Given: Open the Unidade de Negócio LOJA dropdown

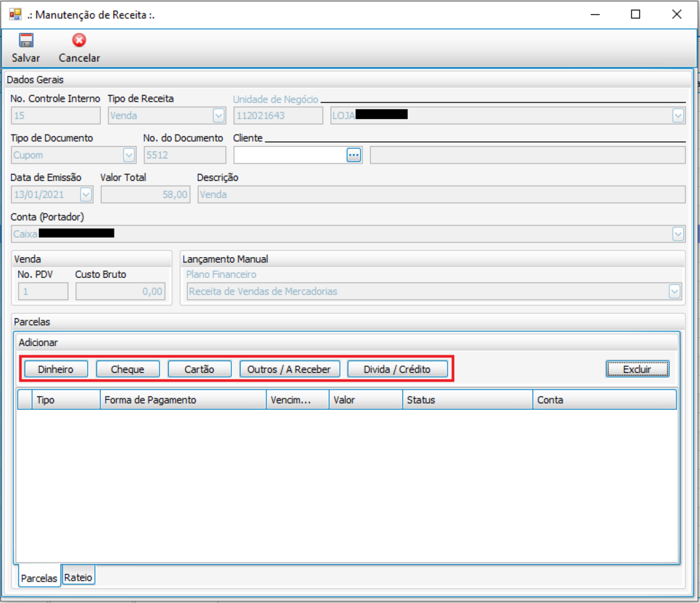Looking at the screenshot, I should pyautogui.click(x=678, y=116).
